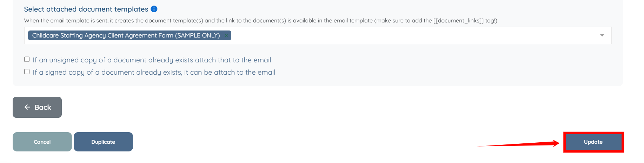
Task: Click the blue info icon beside the heading
Action: (x=154, y=9)
